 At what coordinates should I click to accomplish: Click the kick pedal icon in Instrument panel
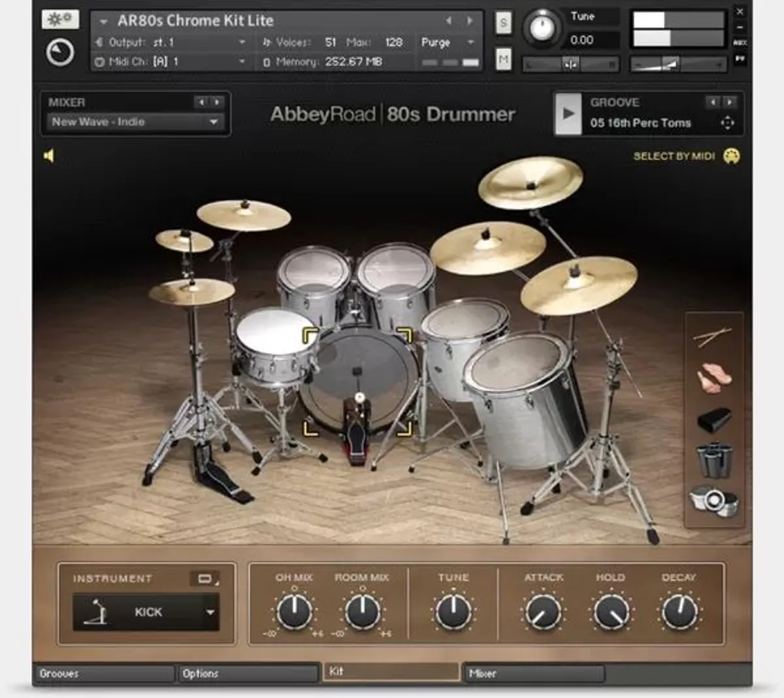(97, 612)
